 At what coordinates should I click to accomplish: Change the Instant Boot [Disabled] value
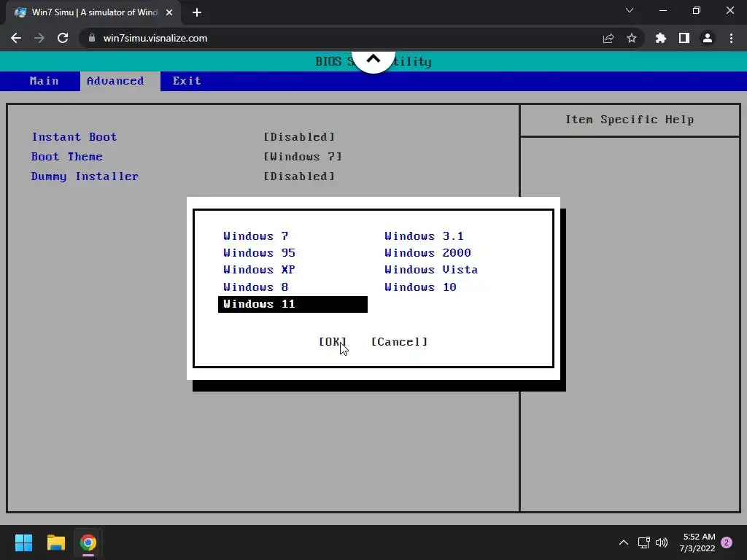pos(299,137)
